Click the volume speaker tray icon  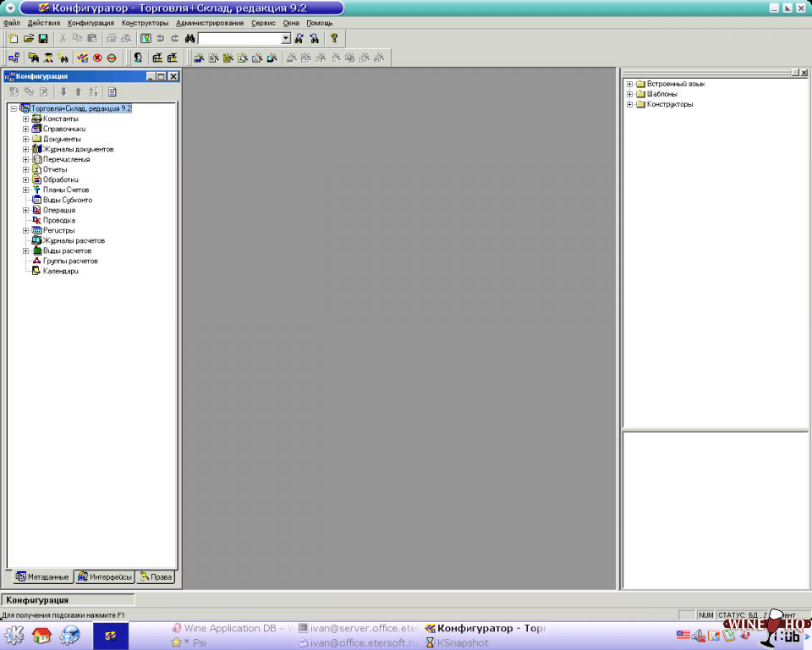699,636
